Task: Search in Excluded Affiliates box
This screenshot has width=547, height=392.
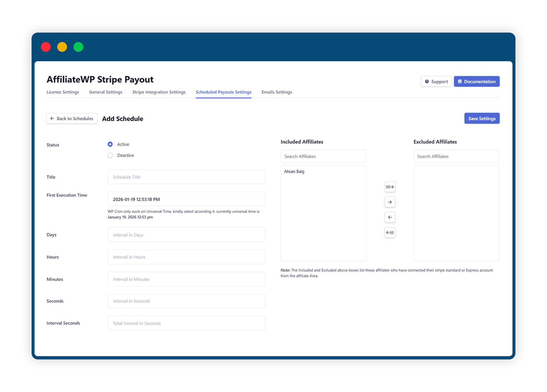Action: click(456, 156)
